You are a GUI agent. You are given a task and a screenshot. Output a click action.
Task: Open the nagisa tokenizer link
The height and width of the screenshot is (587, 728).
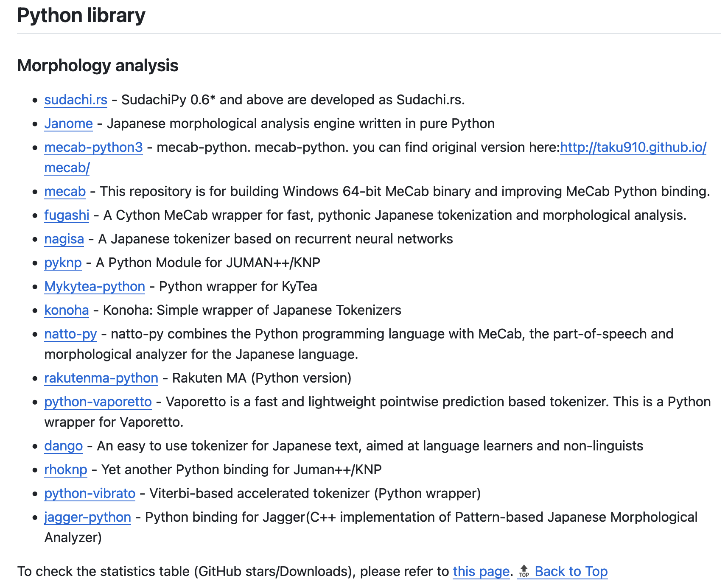64,239
